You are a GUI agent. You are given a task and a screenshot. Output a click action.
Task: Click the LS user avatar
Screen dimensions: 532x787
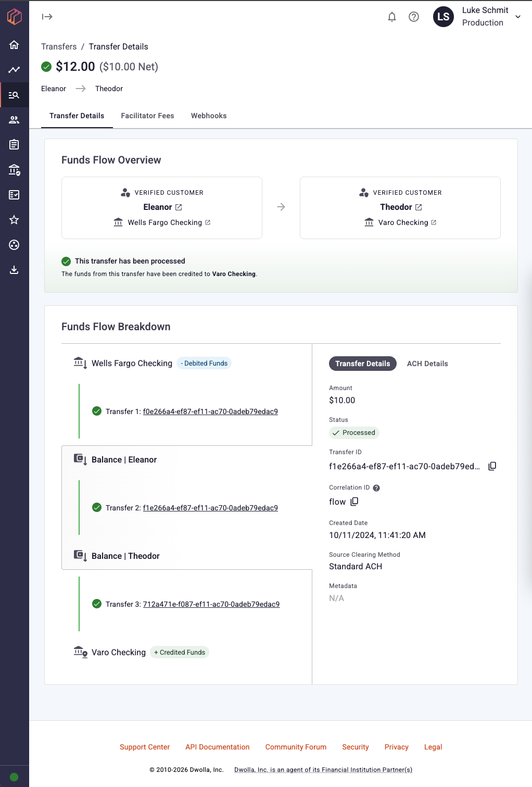pyautogui.click(x=444, y=17)
